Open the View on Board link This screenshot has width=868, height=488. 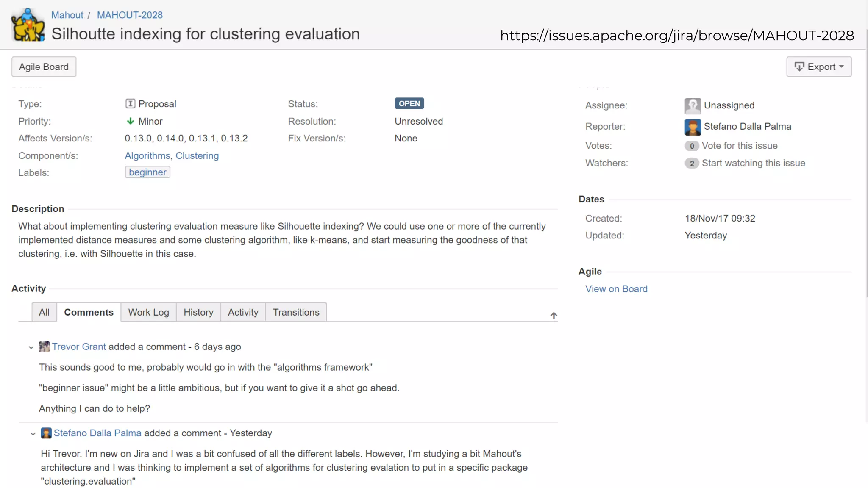tap(616, 289)
